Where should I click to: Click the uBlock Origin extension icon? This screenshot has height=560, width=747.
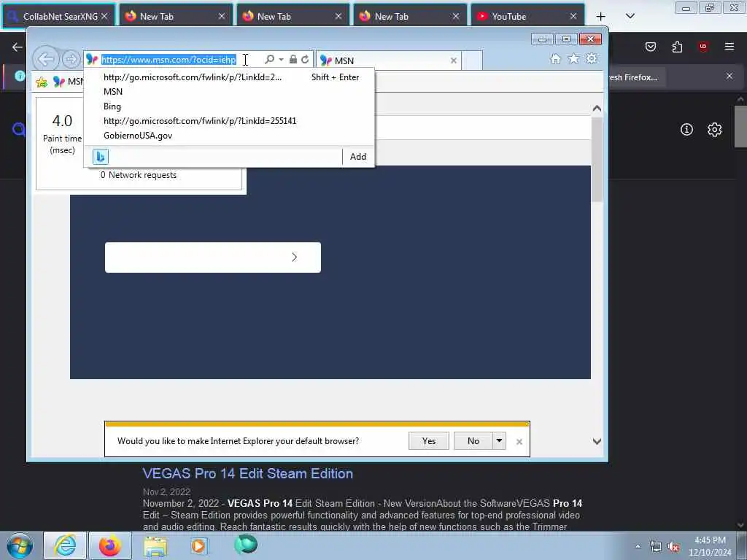pos(703,47)
